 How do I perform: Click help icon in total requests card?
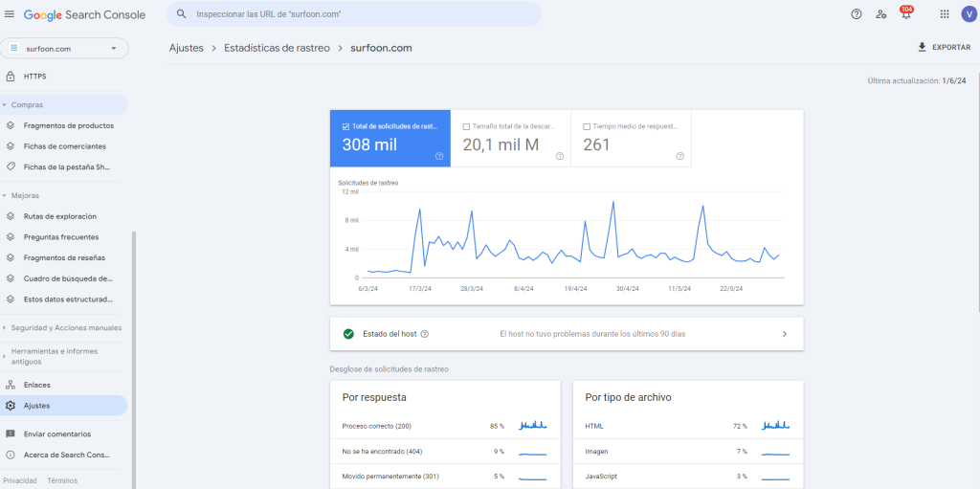439,156
